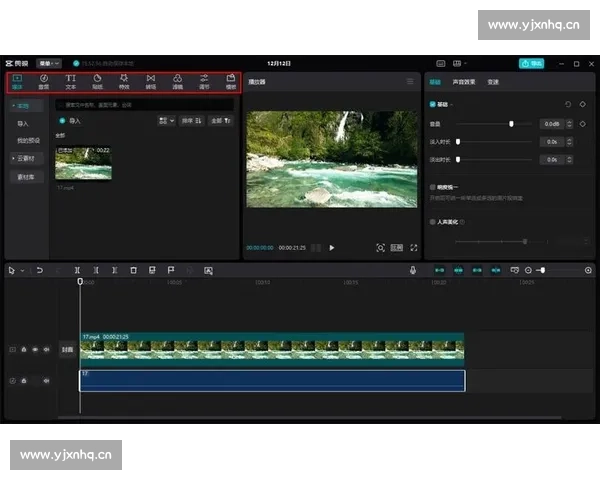This screenshot has width=600, height=480.
Task: Open the 转场 (Transitions) panel
Action: [151, 80]
